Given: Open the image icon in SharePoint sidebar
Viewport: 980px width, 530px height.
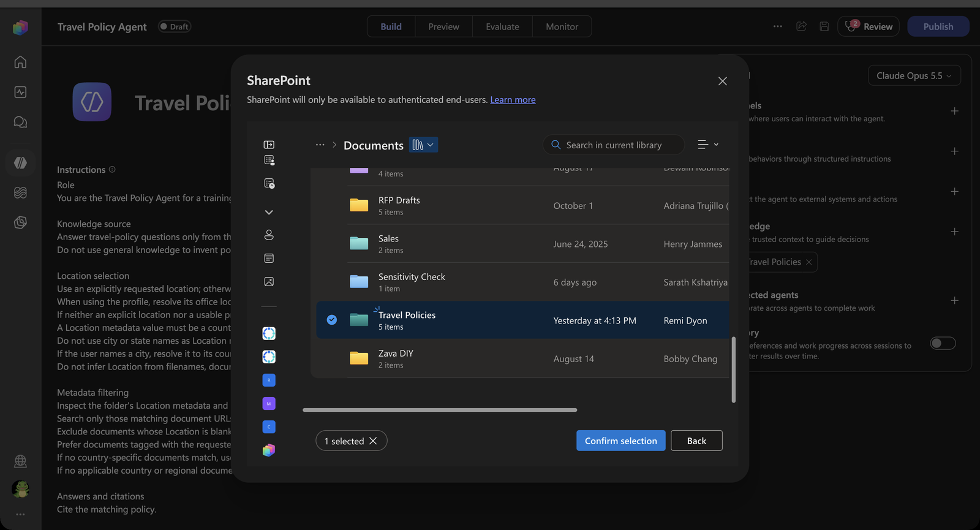Looking at the screenshot, I should (x=269, y=282).
